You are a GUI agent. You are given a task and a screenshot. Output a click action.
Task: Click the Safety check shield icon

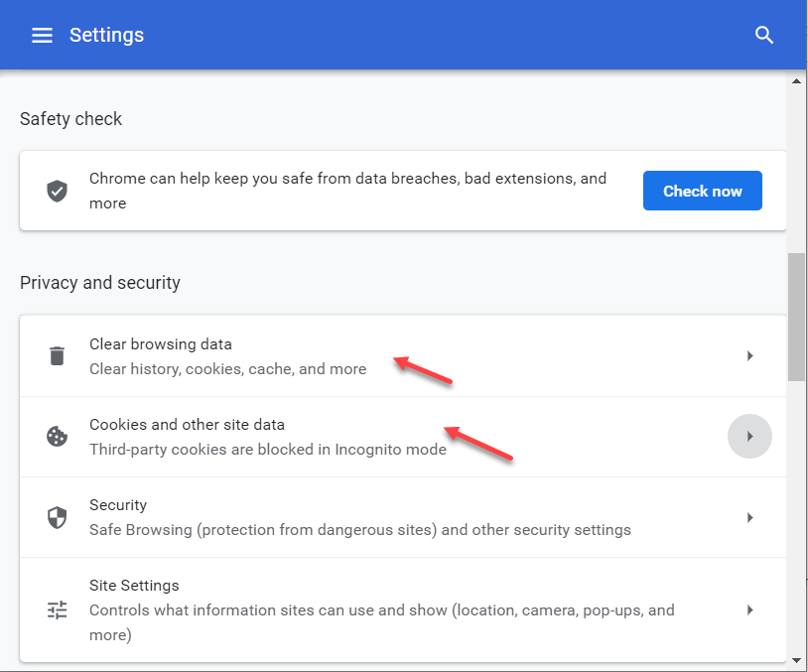pyautogui.click(x=57, y=191)
